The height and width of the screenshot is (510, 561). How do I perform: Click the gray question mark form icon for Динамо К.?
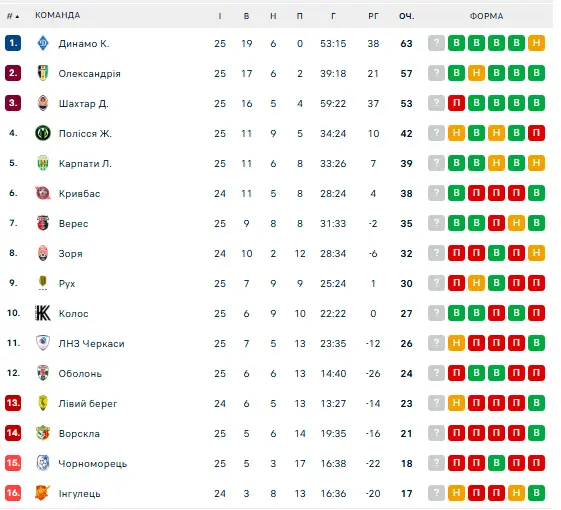point(436,43)
